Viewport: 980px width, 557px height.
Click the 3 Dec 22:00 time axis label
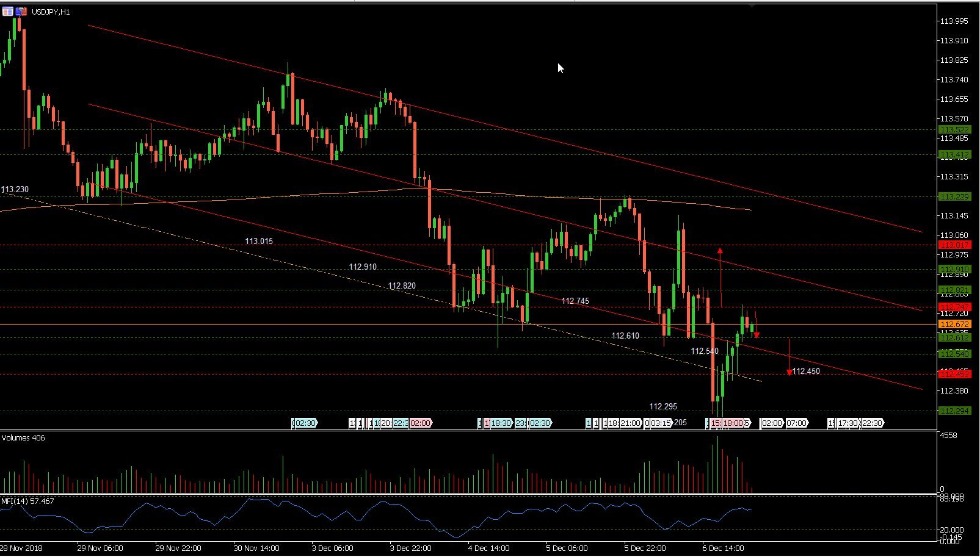coord(410,548)
